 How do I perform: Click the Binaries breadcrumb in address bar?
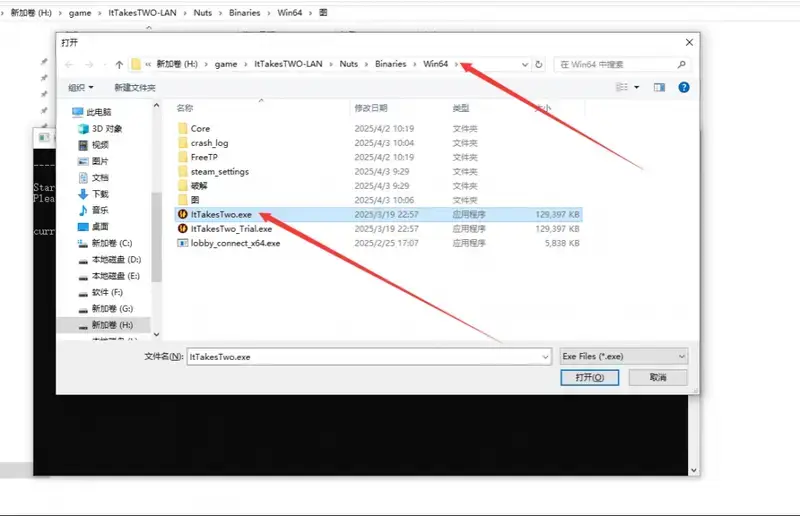pos(391,64)
